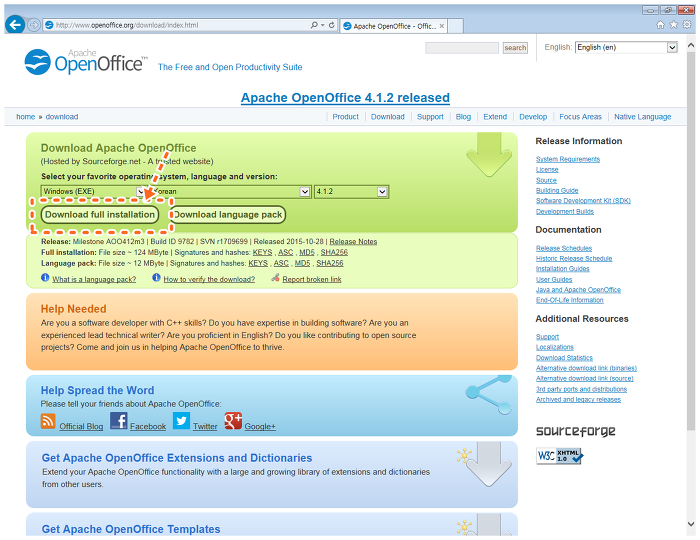700x540 pixels.
Task: Click the icon beside Report broken link
Action: pos(275,278)
